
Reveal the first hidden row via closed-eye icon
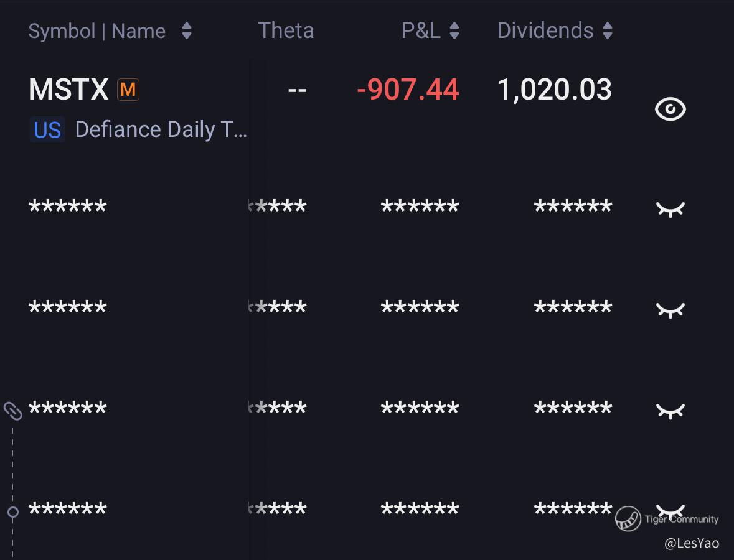tap(670, 210)
